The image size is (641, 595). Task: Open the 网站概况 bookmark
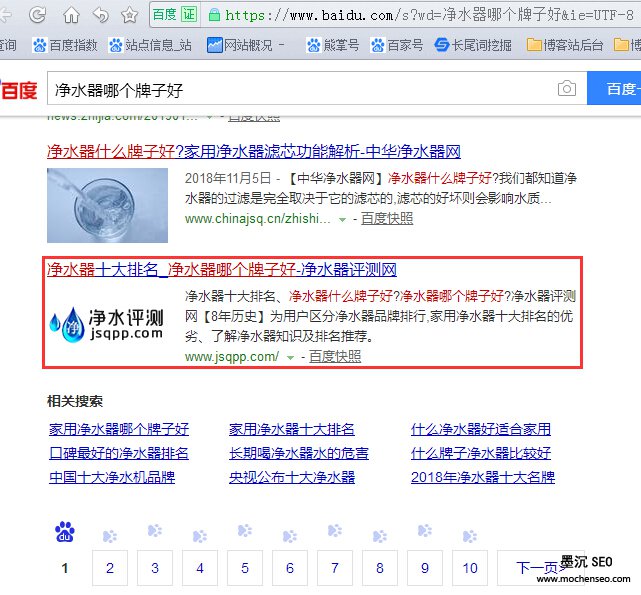tap(245, 45)
